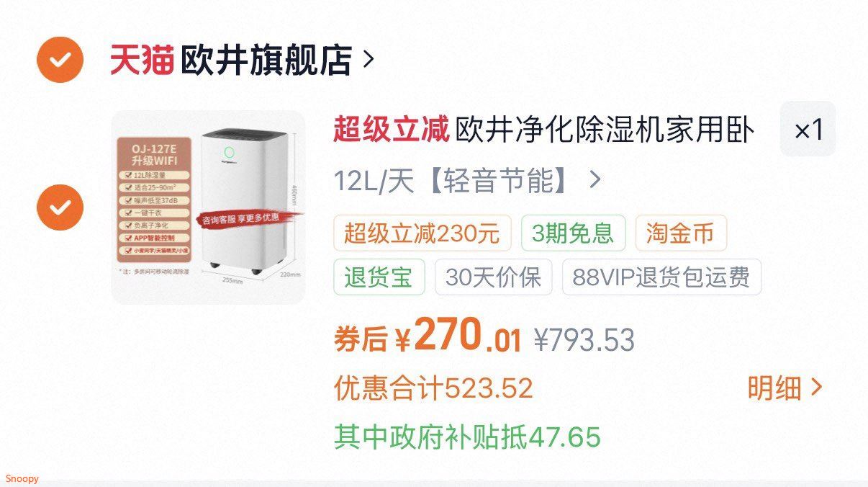The image size is (868, 487).
Task: Open the 天猫 logo beside store name
Action: click(x=142, y=60)
